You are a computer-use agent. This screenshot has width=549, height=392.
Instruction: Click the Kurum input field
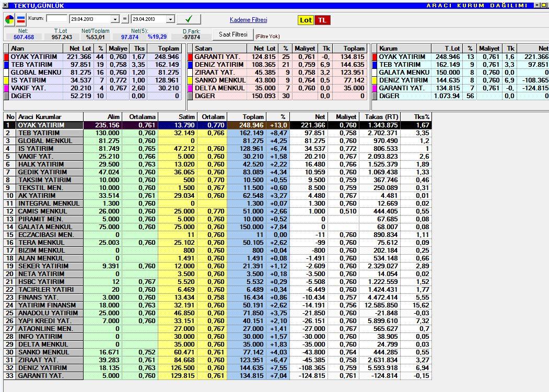57,19
